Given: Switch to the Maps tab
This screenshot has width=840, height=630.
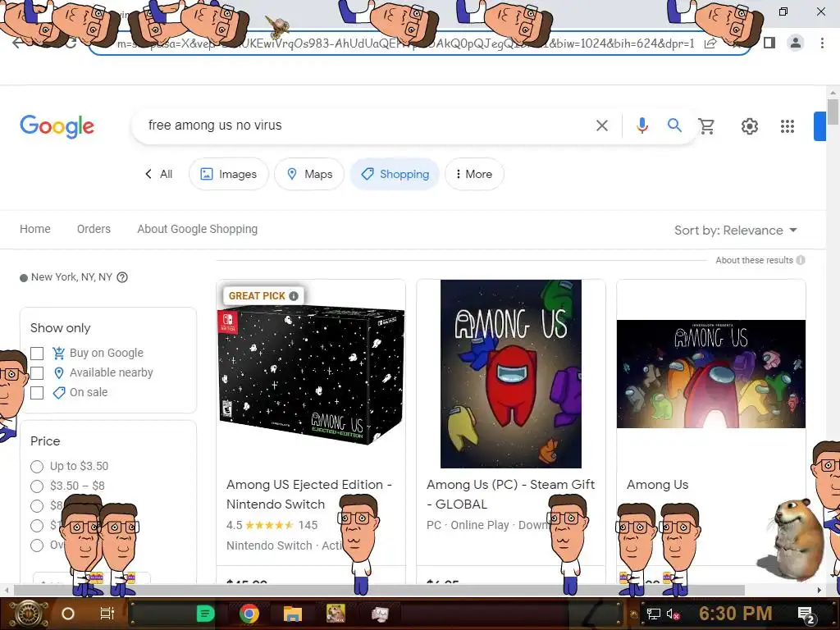Looking at the screenshot, I should 309,174.
